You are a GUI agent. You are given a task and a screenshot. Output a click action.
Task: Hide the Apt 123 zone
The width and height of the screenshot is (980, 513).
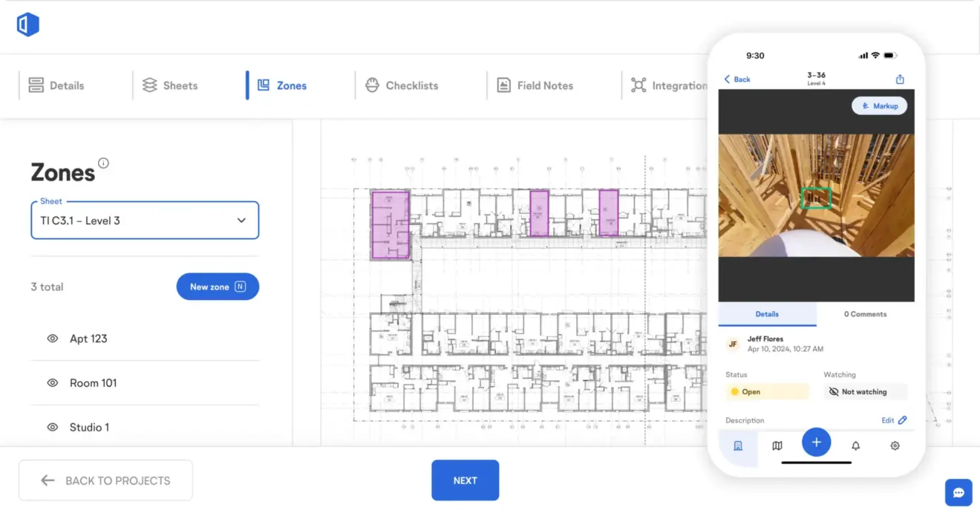click(53, 339)
